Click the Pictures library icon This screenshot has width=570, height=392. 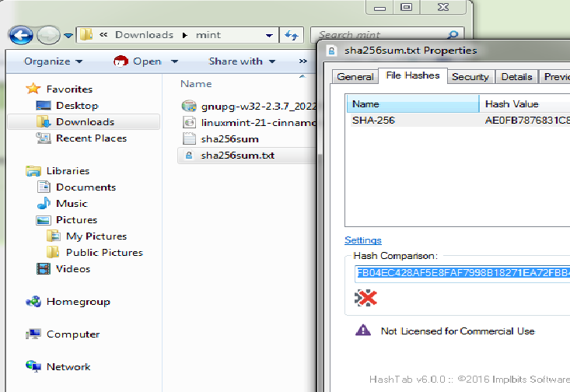[x=44, y=220]
